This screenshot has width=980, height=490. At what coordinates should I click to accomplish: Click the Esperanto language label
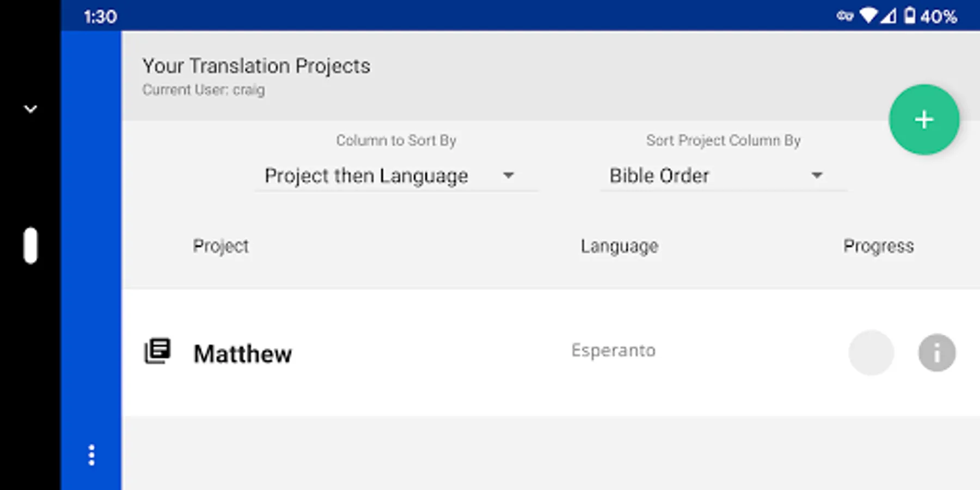[x=613, y=351]
